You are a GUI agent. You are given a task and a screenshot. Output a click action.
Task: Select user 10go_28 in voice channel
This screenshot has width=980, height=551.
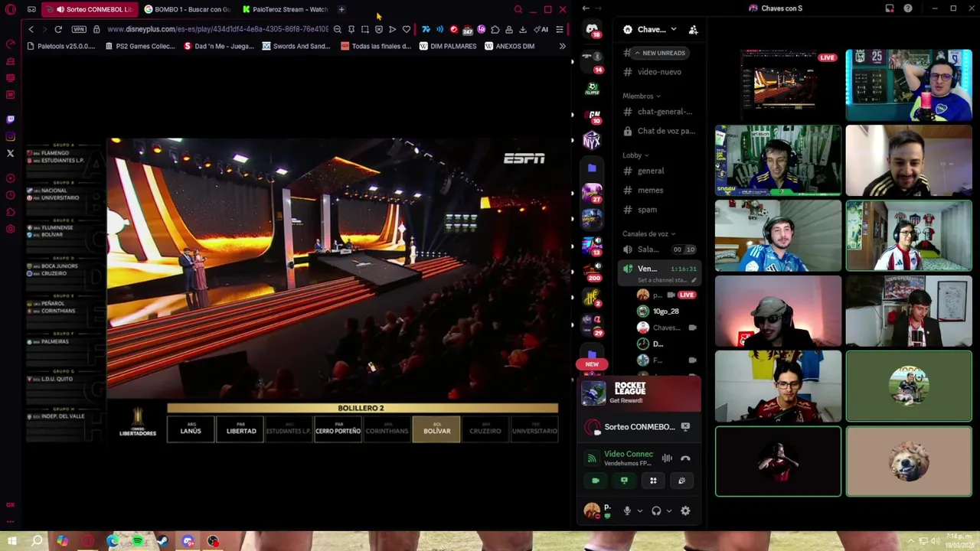(666, 311)
